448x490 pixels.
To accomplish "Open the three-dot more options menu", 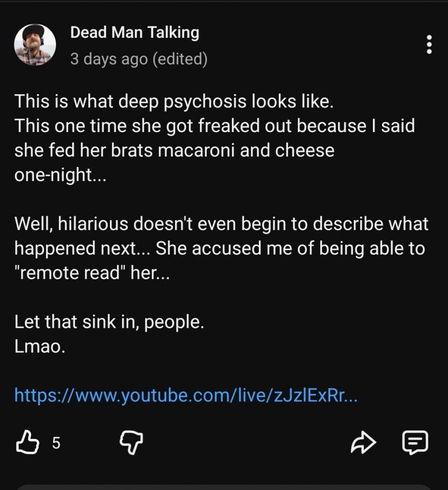I will click(429, 45).
